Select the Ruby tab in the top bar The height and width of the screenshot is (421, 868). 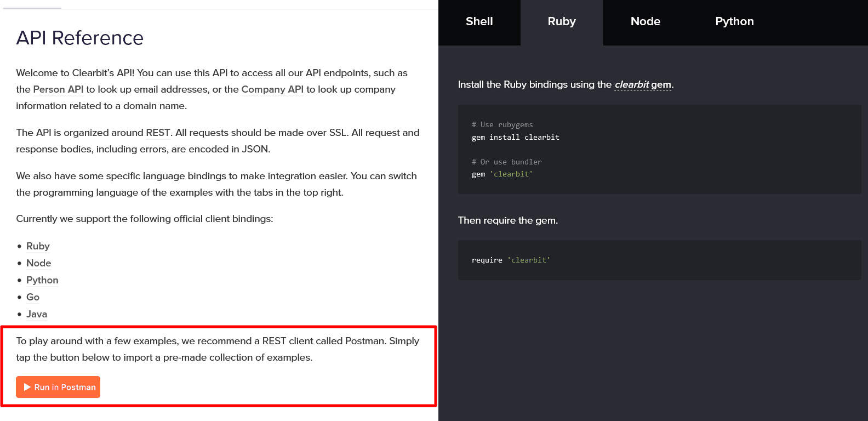[562, 22]
